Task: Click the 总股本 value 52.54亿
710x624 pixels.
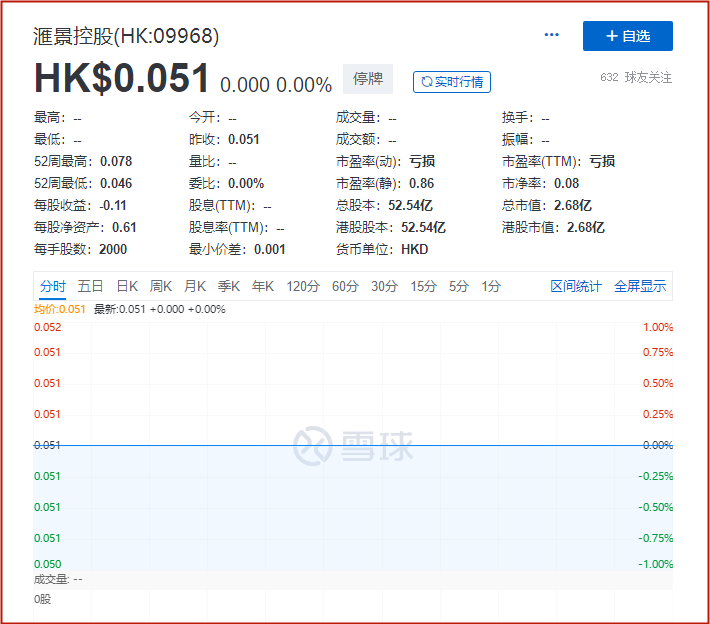Action: 410,206
